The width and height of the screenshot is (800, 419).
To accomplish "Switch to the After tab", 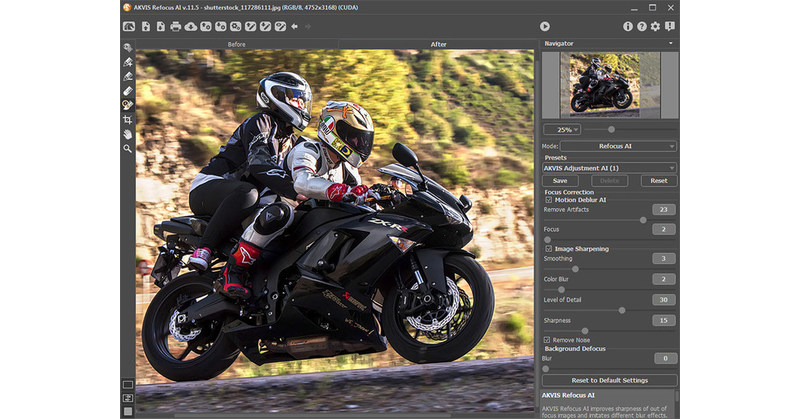I will point(438,45).
